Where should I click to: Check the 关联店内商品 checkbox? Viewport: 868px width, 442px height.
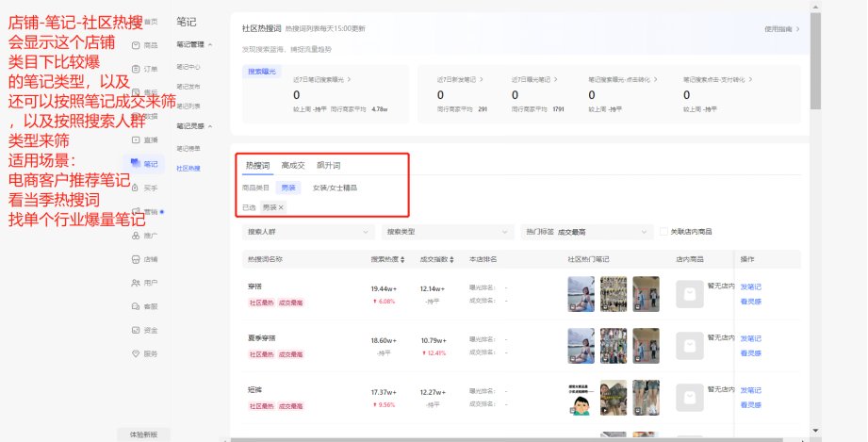coord(664,231)
